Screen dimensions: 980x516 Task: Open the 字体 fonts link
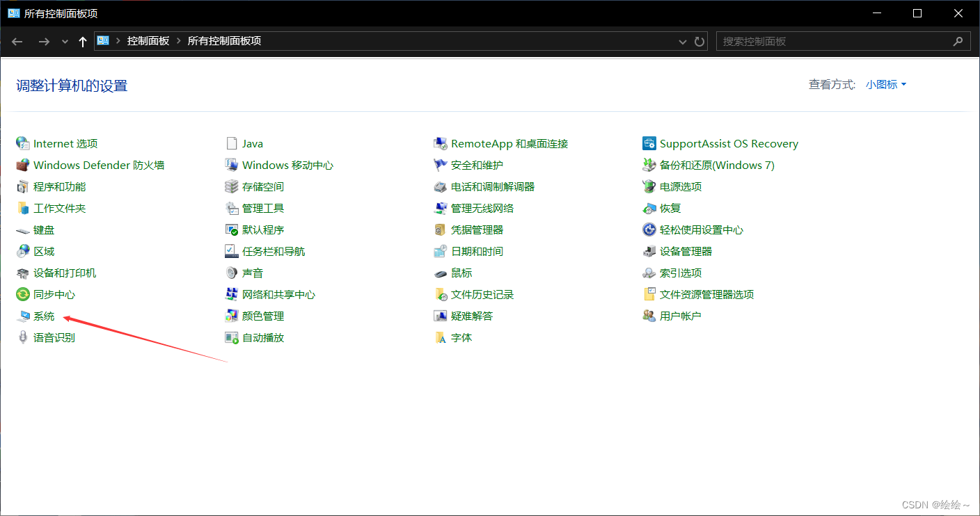pos(461,337)
